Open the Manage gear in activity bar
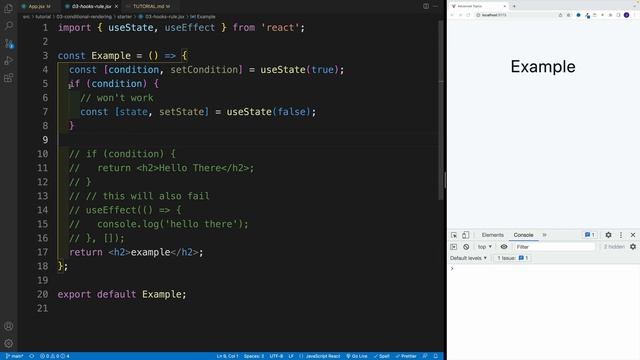 click(9, 343)
